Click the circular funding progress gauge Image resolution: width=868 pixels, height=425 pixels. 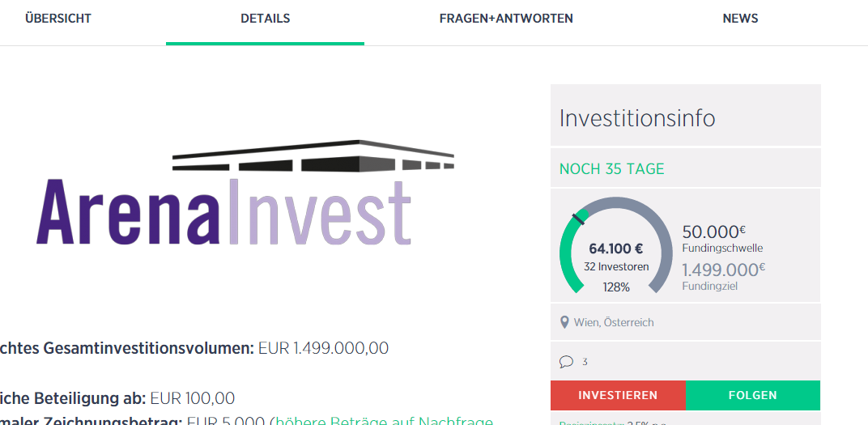[x=616, y=245]
